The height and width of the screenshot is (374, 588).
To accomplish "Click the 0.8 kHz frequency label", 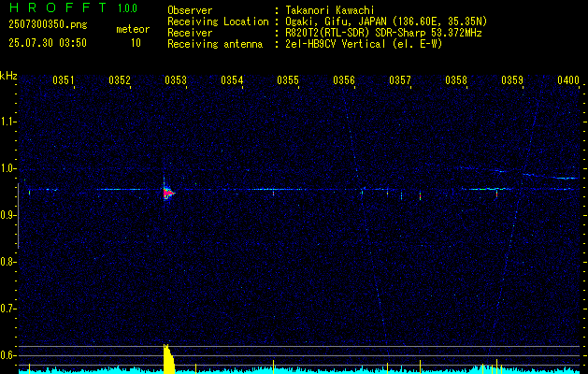I will tap(7, 262).
